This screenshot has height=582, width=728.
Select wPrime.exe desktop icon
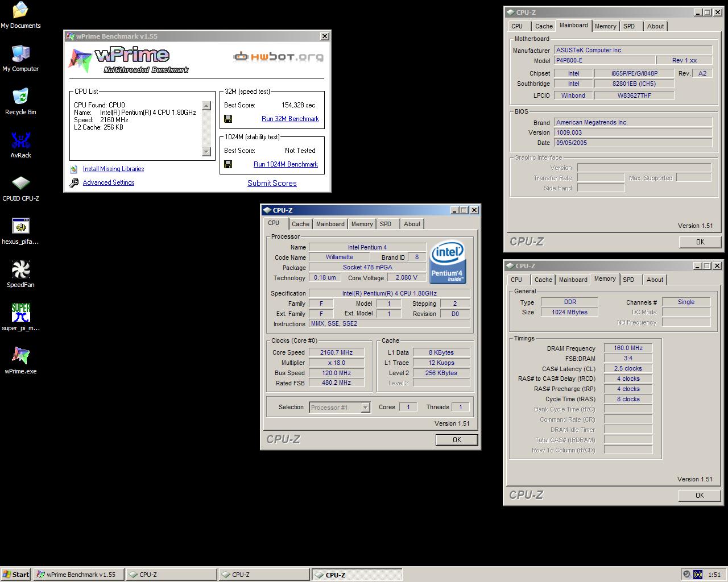(x=20, y=361)
